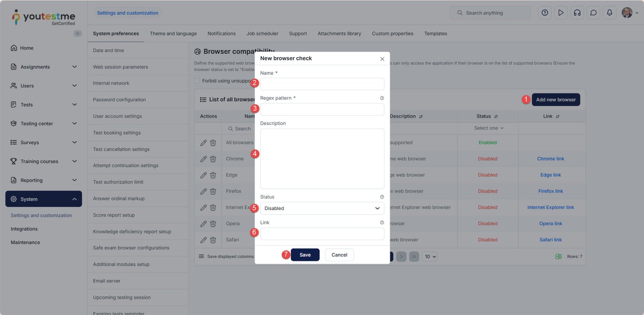Open the Chrome link

551,159
